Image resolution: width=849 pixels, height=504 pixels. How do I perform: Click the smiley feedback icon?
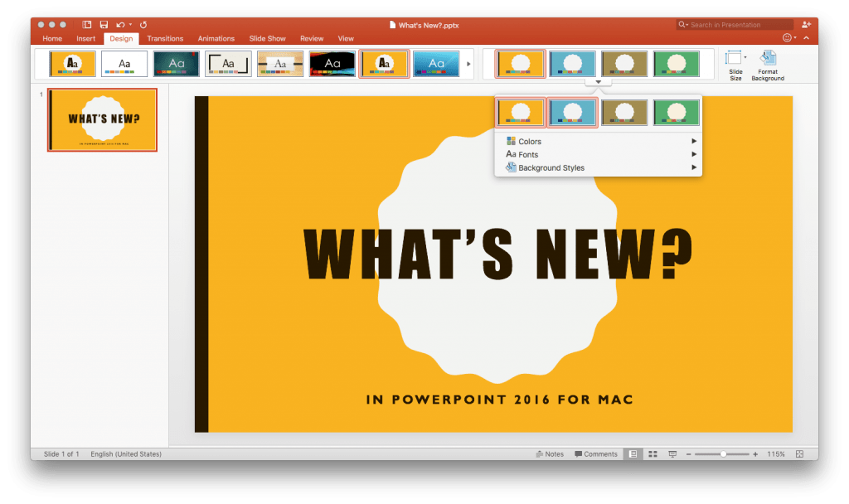pyautogui.click(x=788, y=38)
